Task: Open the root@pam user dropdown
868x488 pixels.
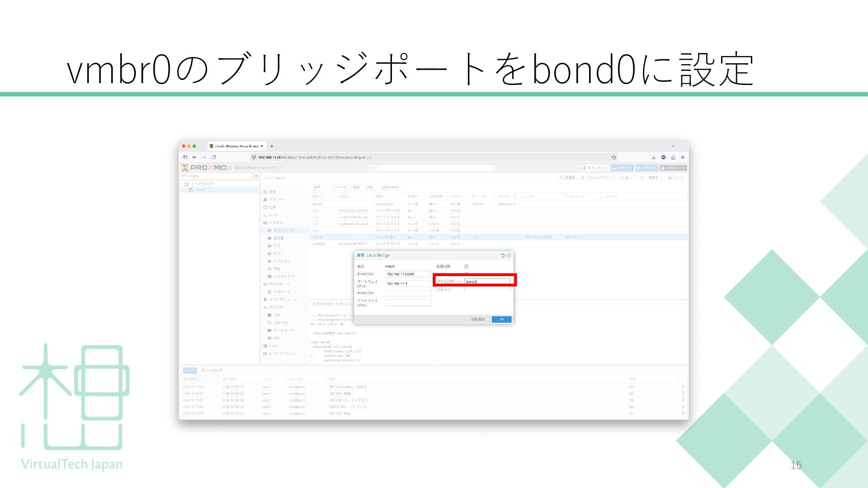Action: coord(673,168)
